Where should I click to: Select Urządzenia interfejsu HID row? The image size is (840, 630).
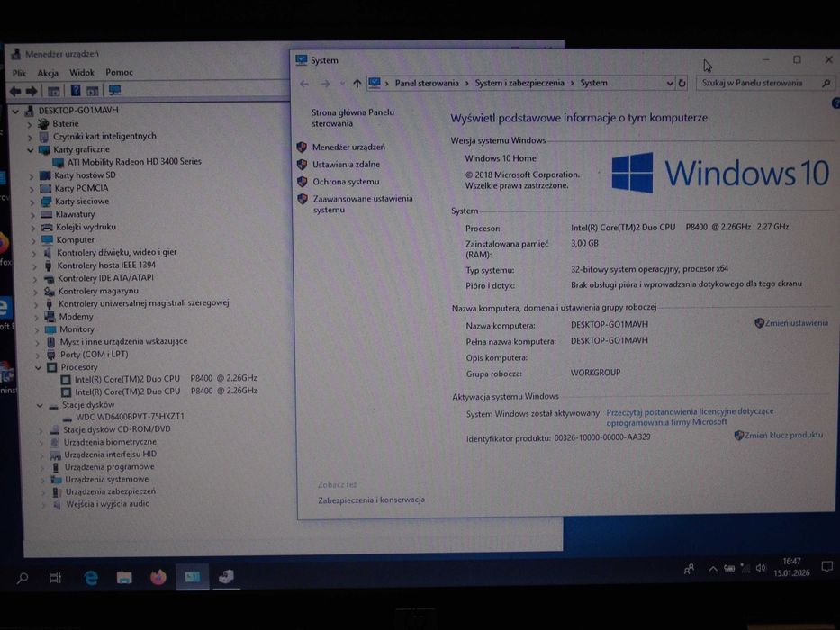pyautogui.click(x=111, y=454)
